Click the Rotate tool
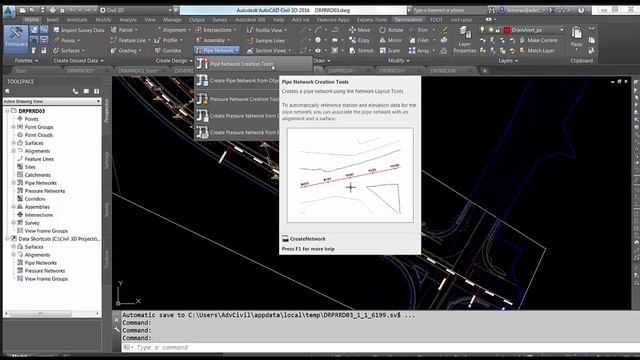This screenshot has width=640, height=360. tap(391, 30)
